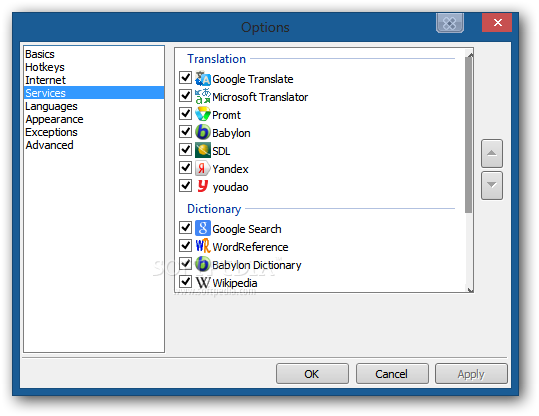Select the Google Translate label text
Screen dimensions: 539x416
point(253,79)
